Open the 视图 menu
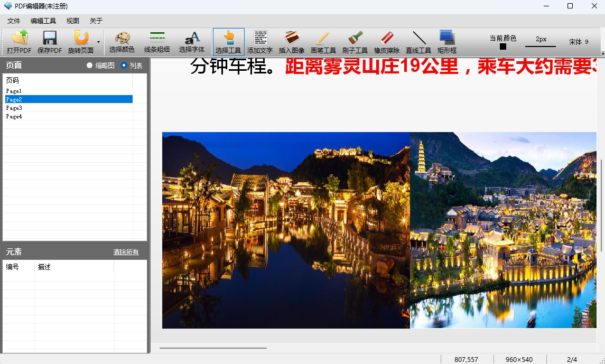Viewport: 605px width, 364px height. tap(73, 21)
